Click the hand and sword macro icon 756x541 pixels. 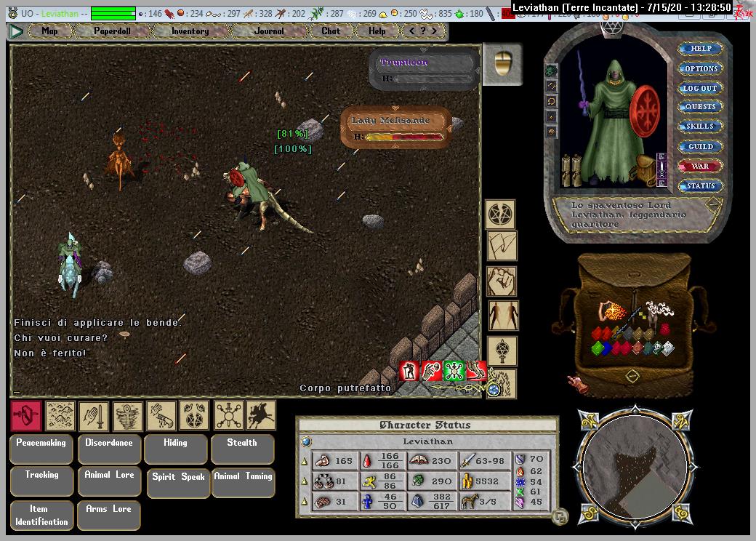(94, 415)
